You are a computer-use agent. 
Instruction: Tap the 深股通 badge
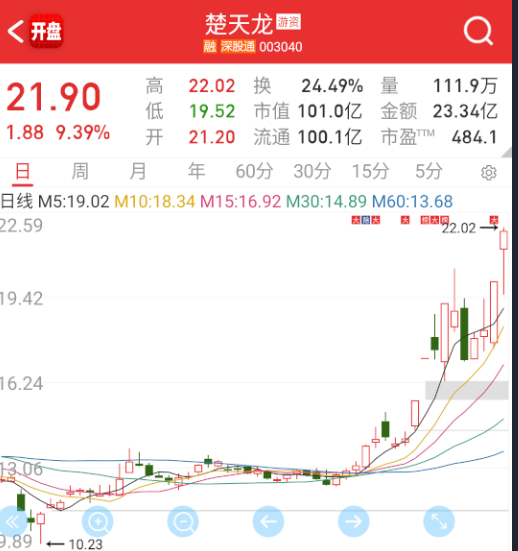[238, 46]
